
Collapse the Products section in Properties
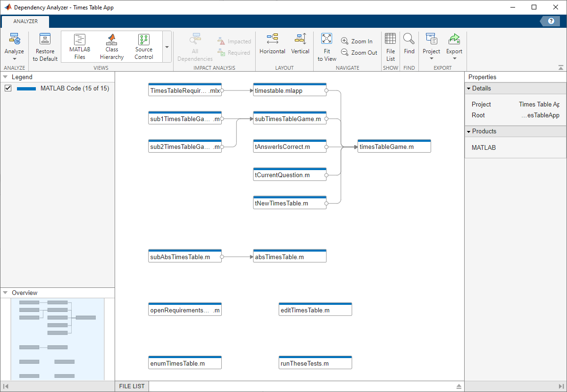coord(469,131)
